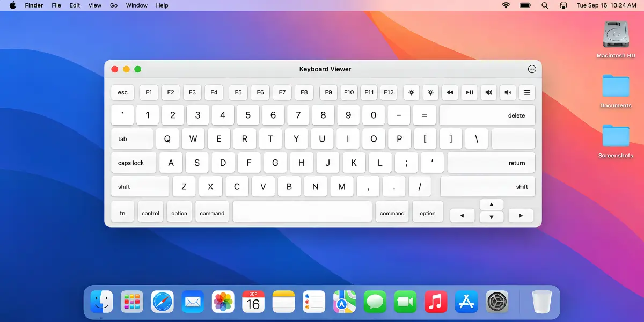Image resolution: width=644 pixels, height=322 pixels.
Task: Click the up arrow key
Action: tap(491, 204)
